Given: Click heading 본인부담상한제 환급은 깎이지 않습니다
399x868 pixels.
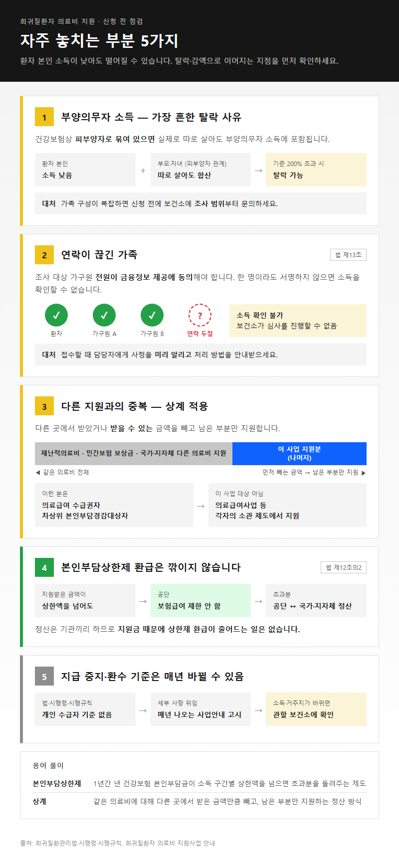Looking at the screenshot, I should point(151,567).
